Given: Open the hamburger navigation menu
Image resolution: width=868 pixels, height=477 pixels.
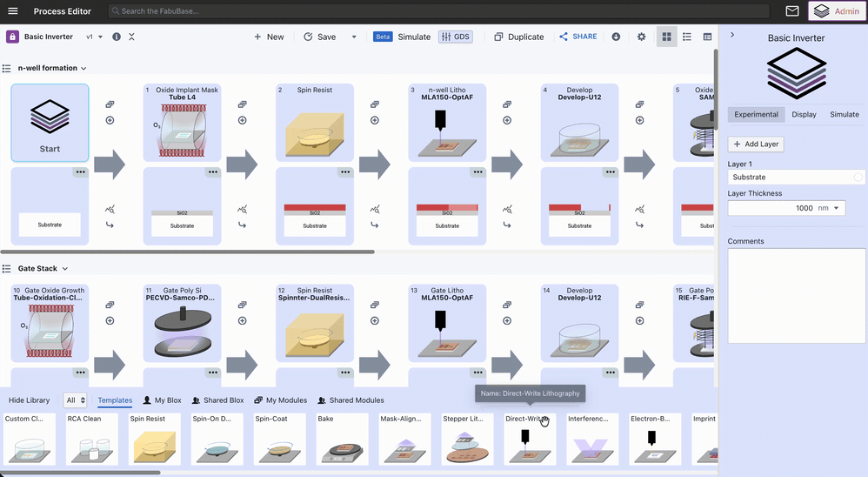Looking at the screenshot, I should 13,11.
